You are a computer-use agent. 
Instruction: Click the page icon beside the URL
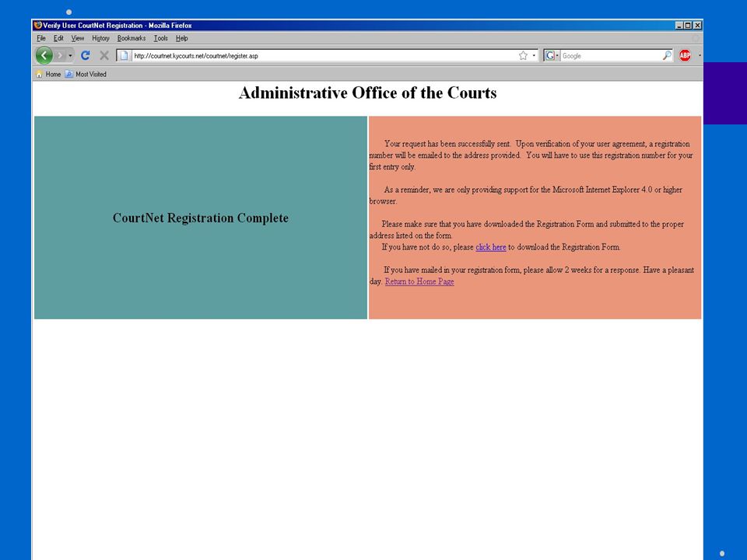point(124,56)
